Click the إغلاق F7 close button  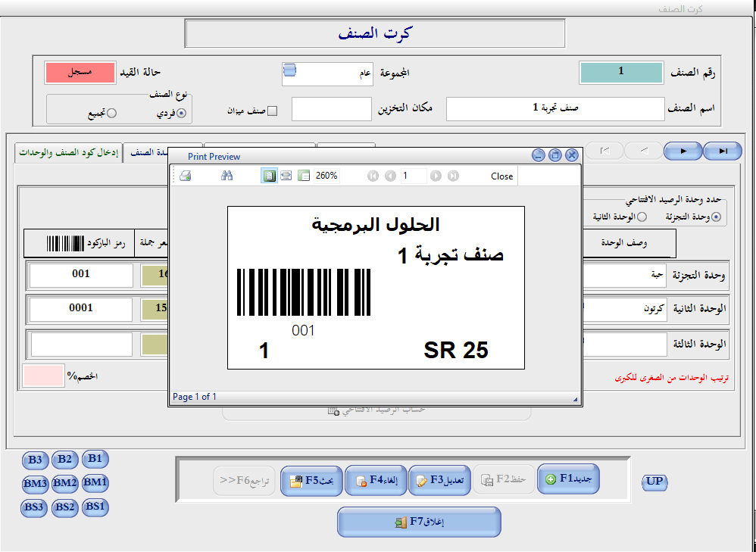point(419,522)
